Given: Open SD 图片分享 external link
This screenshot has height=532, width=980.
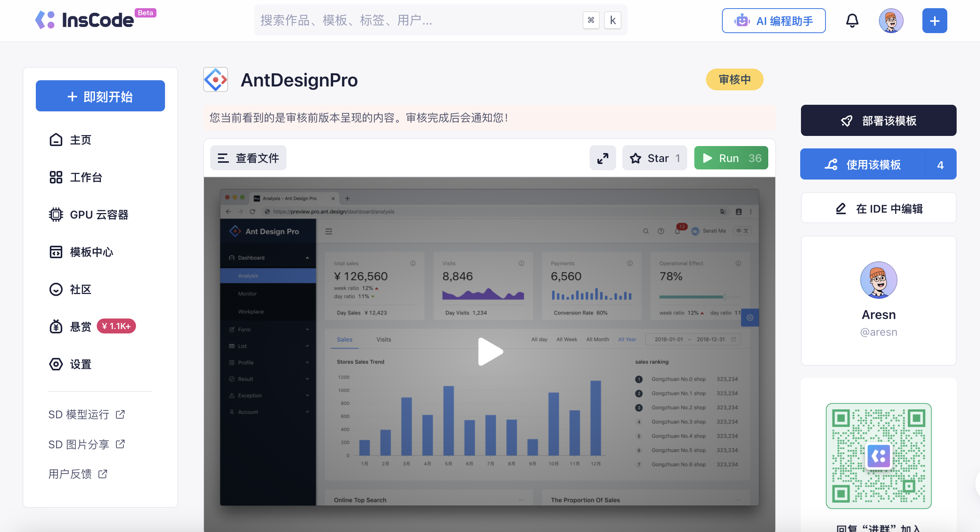Looking at the screenshot, I should tap(86, 444).
